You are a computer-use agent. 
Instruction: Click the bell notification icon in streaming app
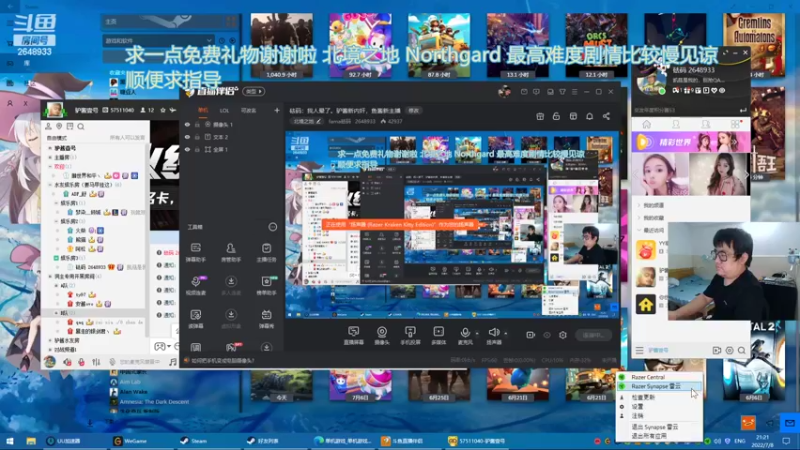(x=589, y=116)
